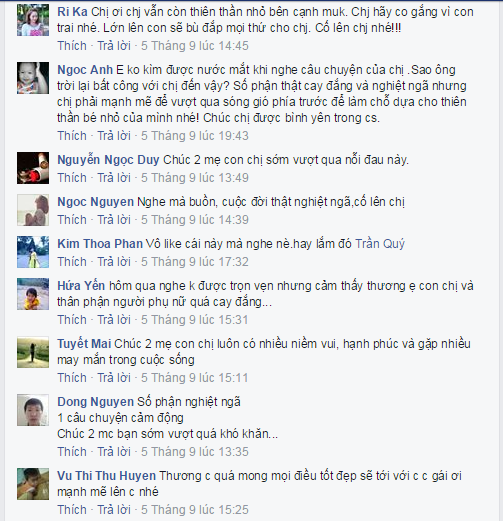Image resolution: width=503 pixels, height=521 pixels.
Task: Open Kim Thoa Phan's avatar
Action: click(33, 252)
